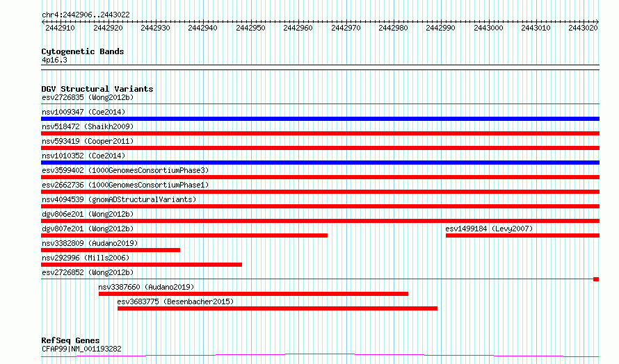Image resolution: width=619 pixels, height=364 pixels.
Task: Click ruler position 2442960
Action: [x=298, y=28]
